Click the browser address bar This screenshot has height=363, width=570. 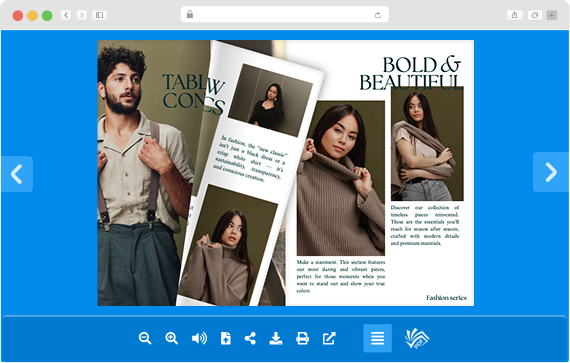pyautogui.click(x=285, y=15)
